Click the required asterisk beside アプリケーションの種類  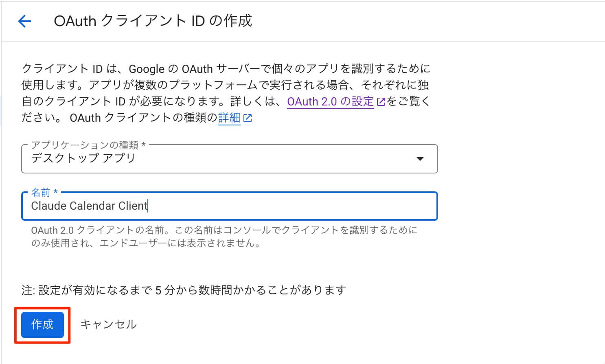[x=143, y=145]
